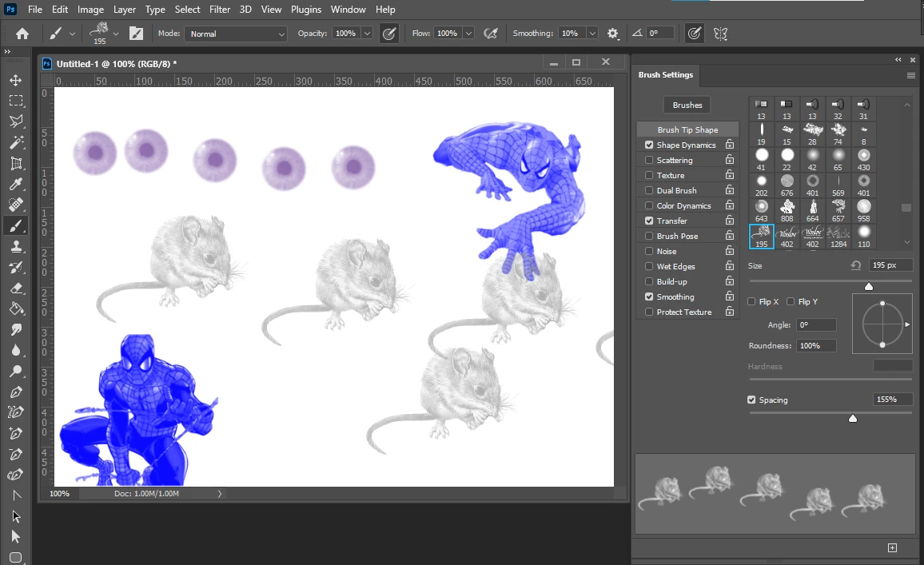Open the Brush Settings panel menu

tap(910, 75)
